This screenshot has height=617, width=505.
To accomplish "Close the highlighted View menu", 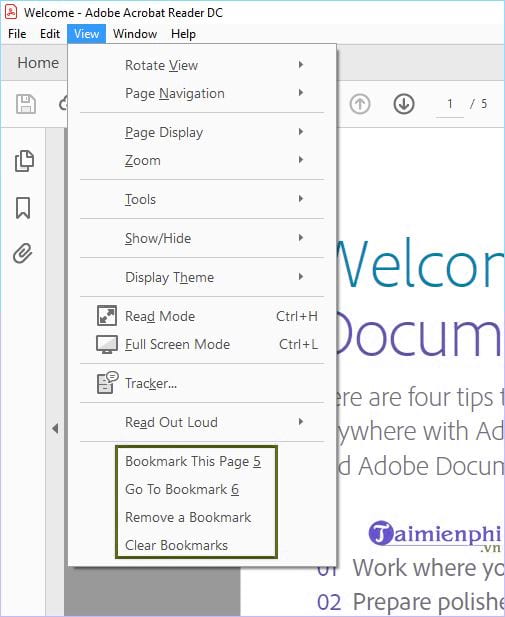I will 86,34.
